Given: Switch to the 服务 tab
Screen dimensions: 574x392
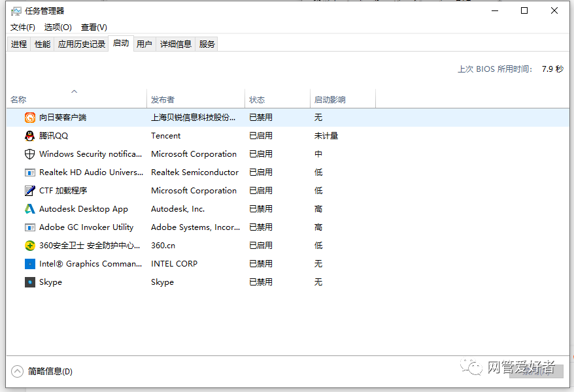Looking at the screenshot, I should click(x=207, y=44).
